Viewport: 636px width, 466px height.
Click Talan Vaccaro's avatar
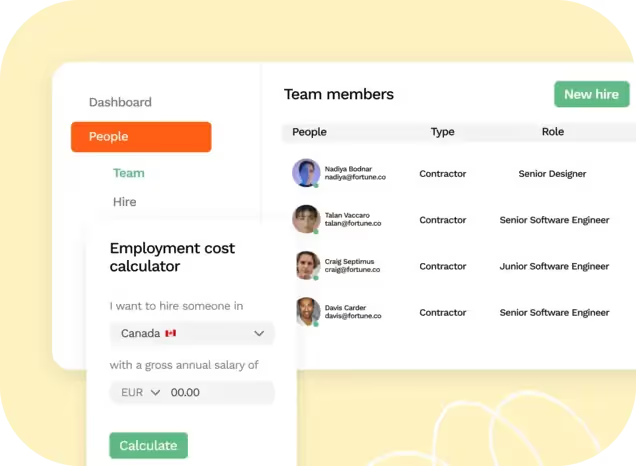point(306,219)
